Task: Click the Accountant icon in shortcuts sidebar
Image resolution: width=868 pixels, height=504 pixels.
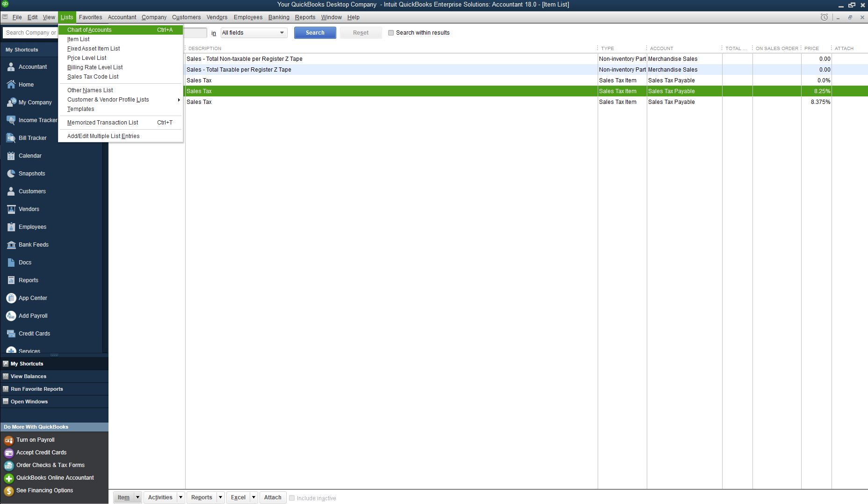Action: (11, 67)
